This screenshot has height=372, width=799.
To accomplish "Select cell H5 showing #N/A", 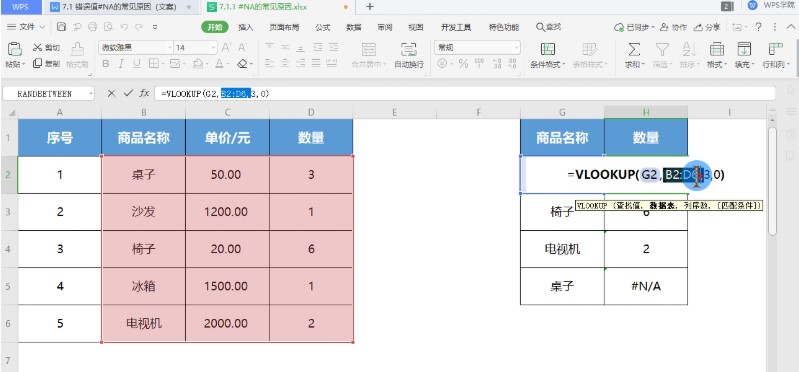I will [646, 286].
